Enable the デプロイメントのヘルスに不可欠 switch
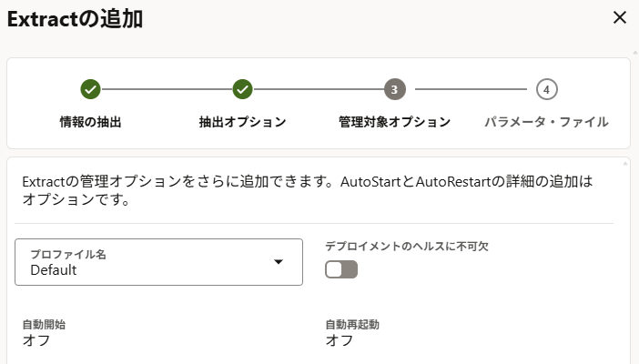Screen dimensions: 639x364 click(341, 269)
